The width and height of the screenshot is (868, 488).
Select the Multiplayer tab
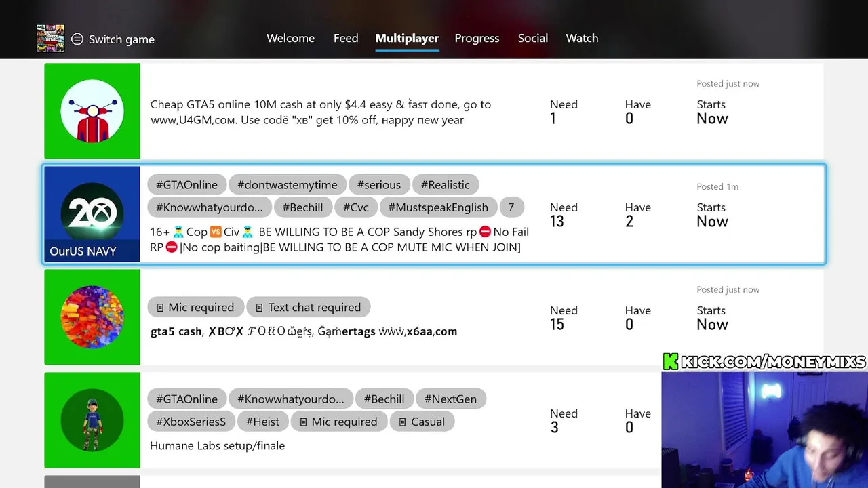click(407, 39)
